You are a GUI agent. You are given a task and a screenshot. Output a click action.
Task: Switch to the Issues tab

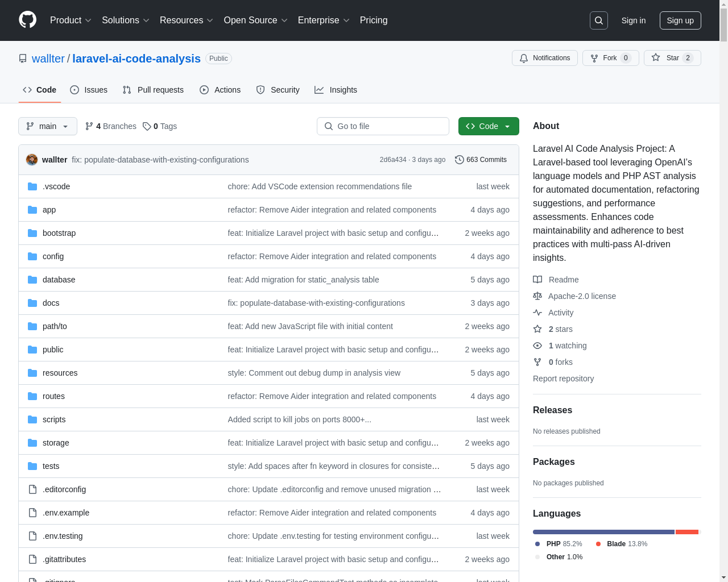click(89, 90)
